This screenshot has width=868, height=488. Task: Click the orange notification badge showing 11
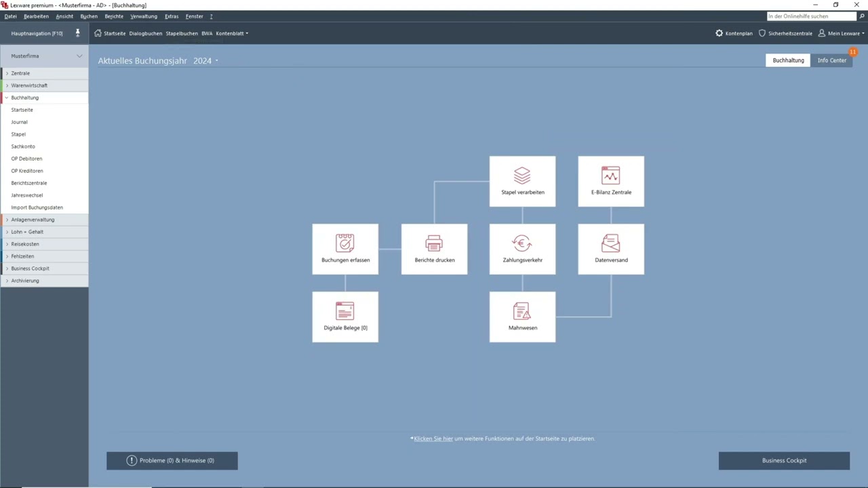coord(852,52)
